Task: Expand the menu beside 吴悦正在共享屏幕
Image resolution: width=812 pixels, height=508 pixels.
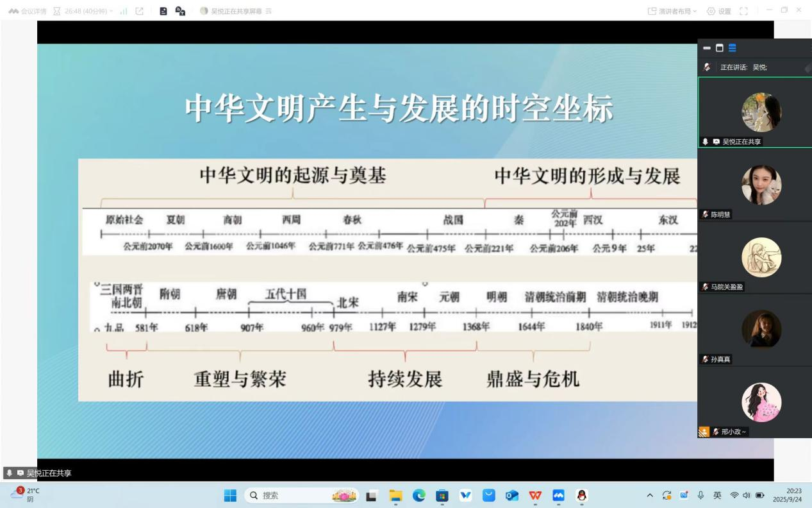Action: 269,11
